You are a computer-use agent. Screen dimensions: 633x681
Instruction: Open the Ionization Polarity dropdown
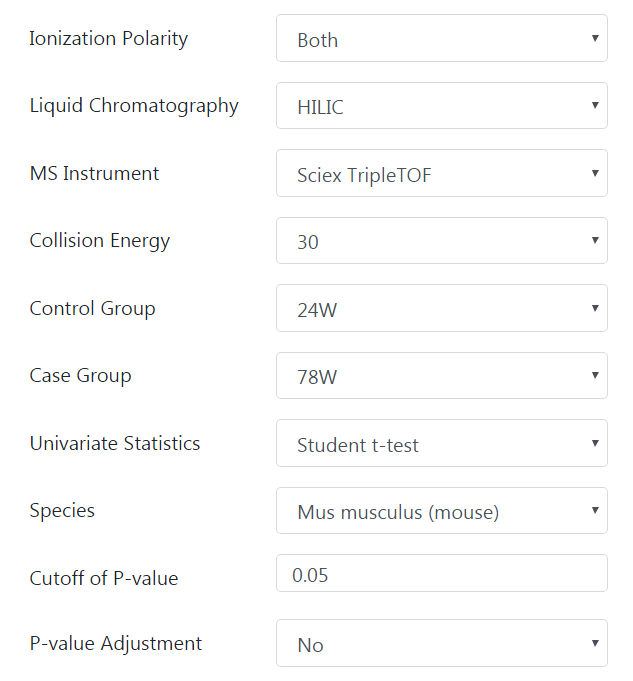441,38
